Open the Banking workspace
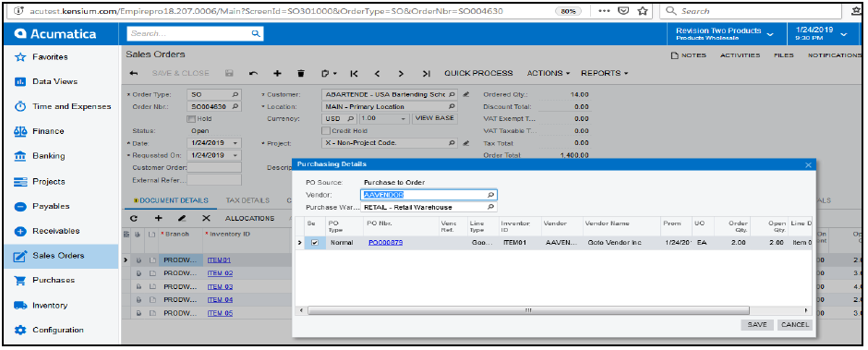This screenshot has height=350, width=868. (x=49, y=156)
